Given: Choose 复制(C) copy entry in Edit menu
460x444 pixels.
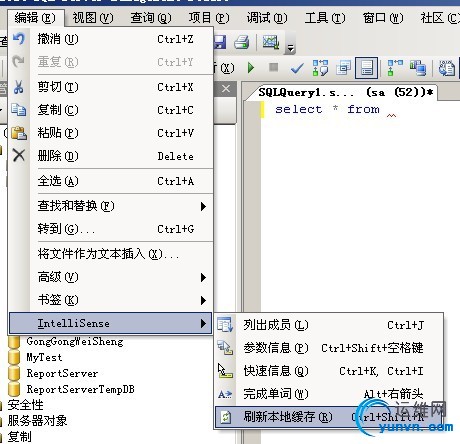Looking at the screenshot, I should (x=110, y=110).
